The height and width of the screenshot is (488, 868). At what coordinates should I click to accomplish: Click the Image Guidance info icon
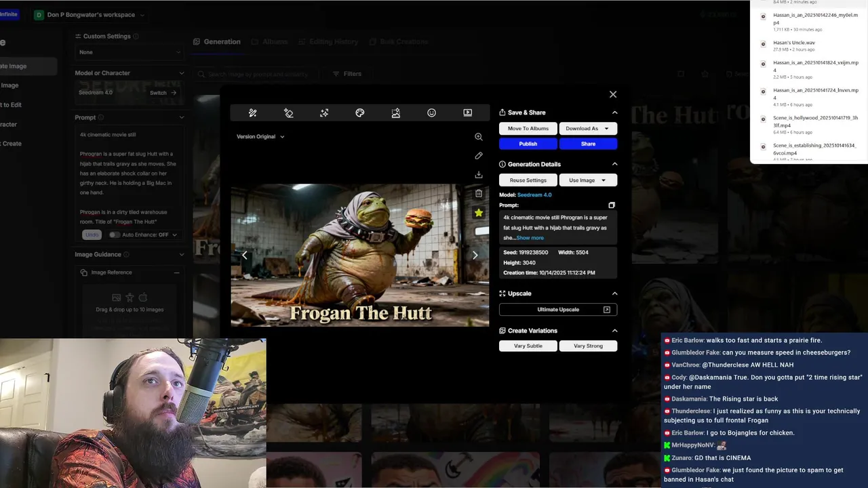click(127, 255)
